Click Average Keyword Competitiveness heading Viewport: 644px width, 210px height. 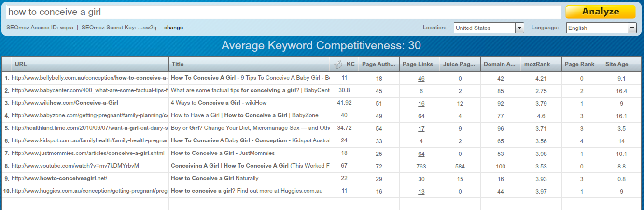pos(321,45)
